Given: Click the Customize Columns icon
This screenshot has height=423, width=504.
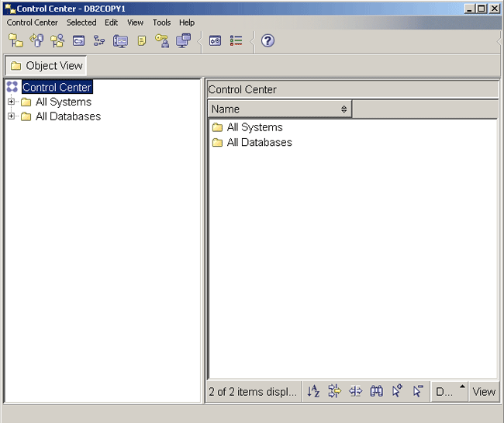Looking at the screenshot, I should [355, 391].
